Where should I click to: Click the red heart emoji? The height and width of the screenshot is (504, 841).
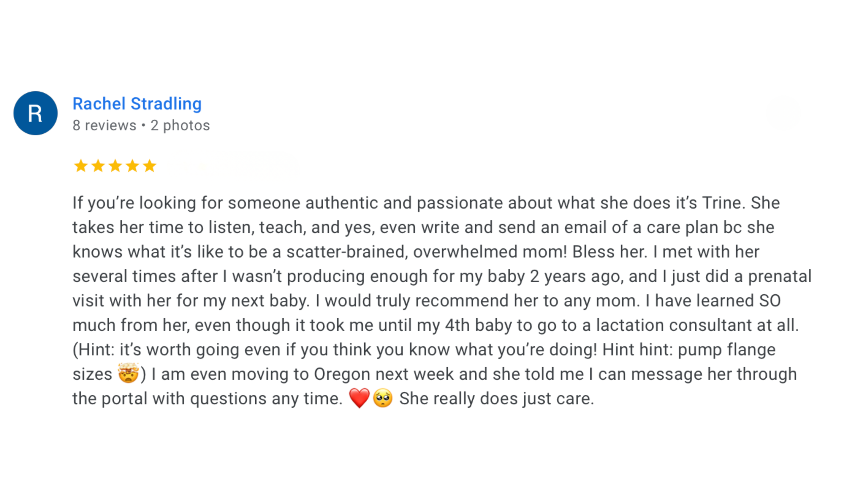359,398
